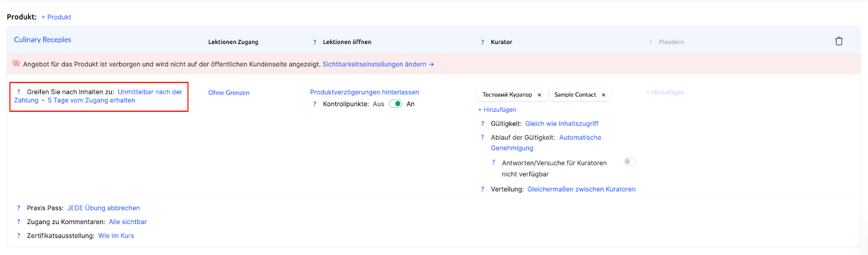The height and width of the screenshot is (255, 868).
Task: Click help icon beside Lektionen öffnen
Action: (315, 42)
